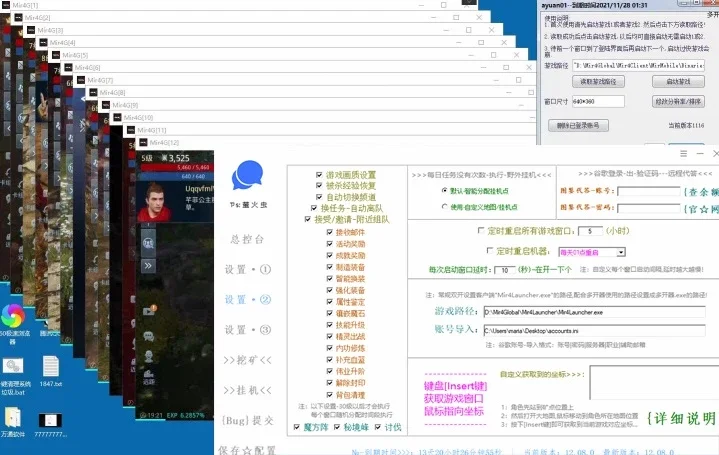Click the 窗口尺寸 640*360 field

[598, 101]
